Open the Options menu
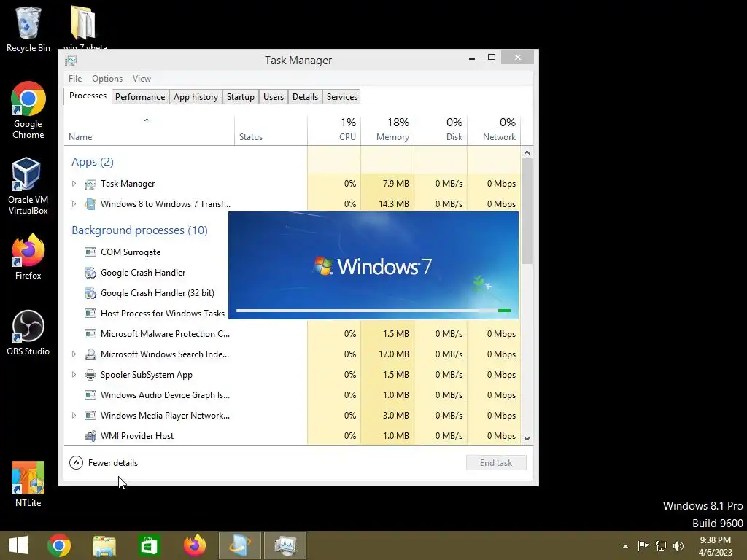Viewport: 747px width, 560px height. (x=107, y=79)
